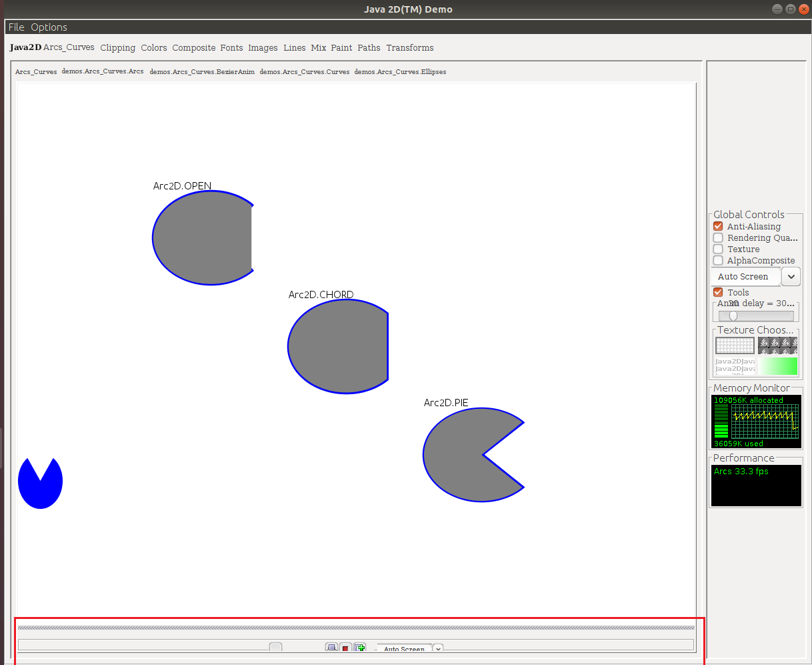
Task: Enable the Rendering Quality checkbox
Action: pos(718,237)
